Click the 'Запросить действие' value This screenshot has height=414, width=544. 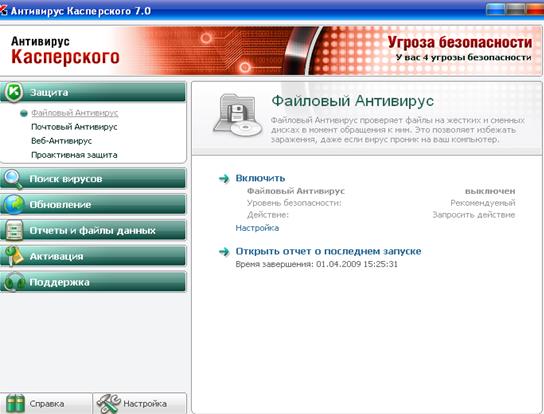pos(474,215)
